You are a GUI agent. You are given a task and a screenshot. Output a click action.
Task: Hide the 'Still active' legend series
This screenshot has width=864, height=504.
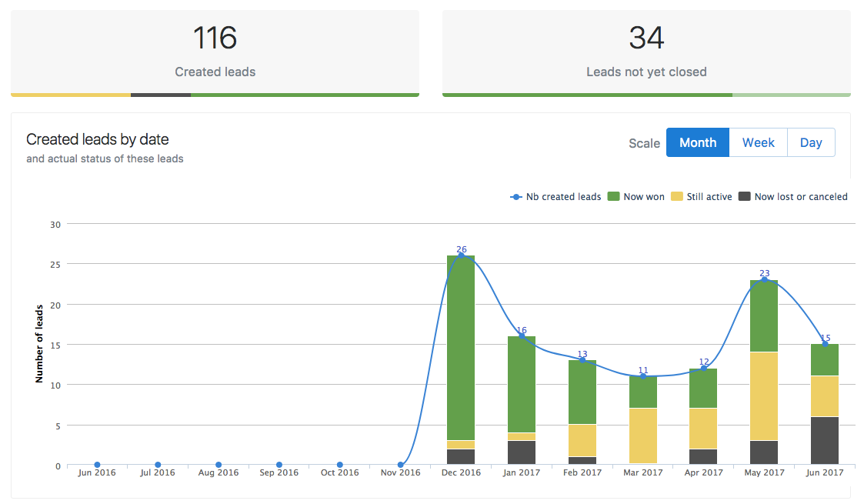(702, 197)
